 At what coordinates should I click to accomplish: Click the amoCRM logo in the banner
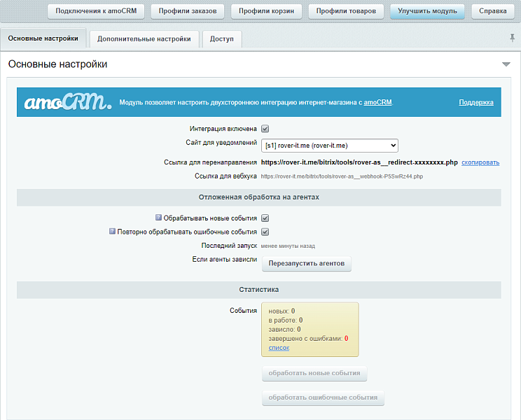point(67,102)
